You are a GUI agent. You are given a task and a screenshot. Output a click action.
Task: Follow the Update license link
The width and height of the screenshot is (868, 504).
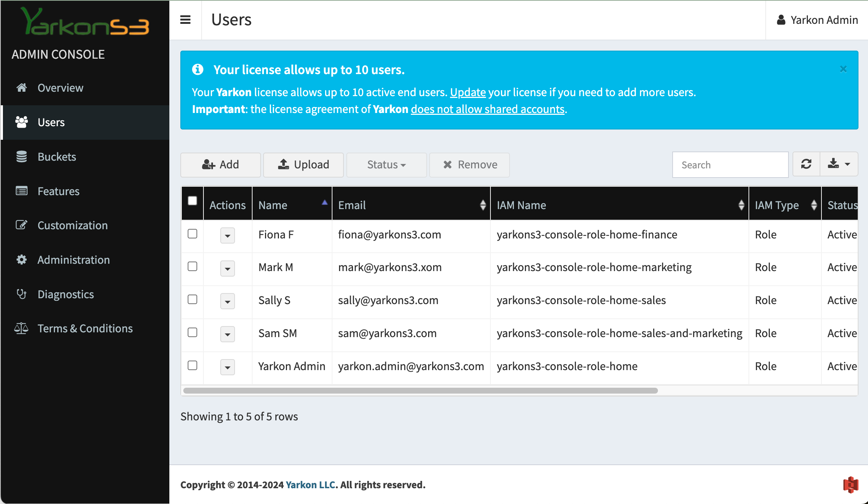pyautogui.click(x=468, y=92)
